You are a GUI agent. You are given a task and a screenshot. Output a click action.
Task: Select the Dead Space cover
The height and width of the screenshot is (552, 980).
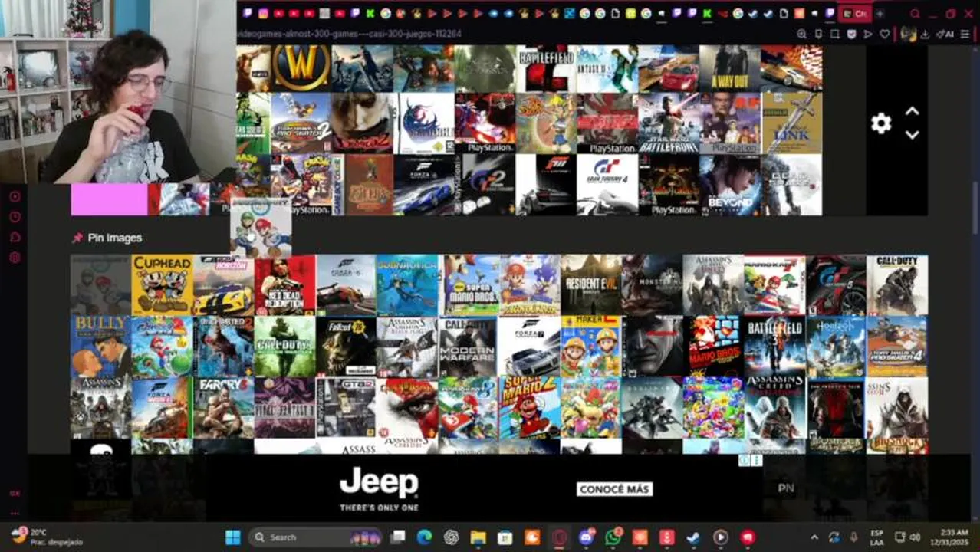click(x=791, y=185)
